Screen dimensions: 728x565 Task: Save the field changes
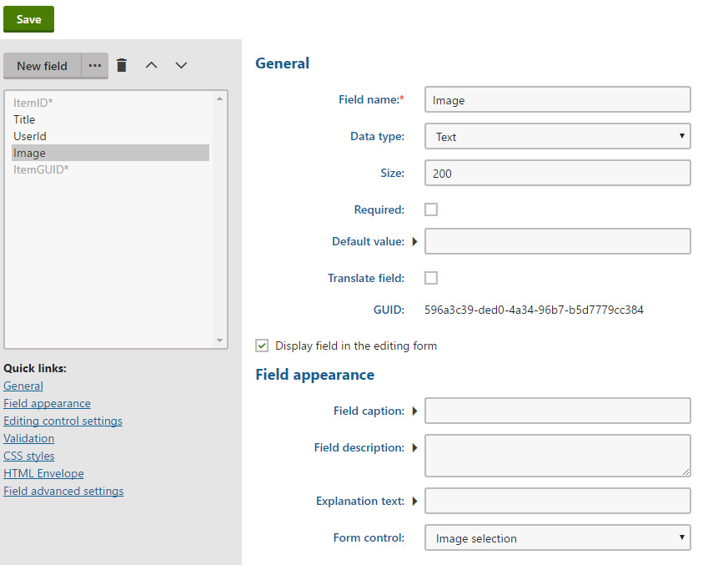[28, 18]
